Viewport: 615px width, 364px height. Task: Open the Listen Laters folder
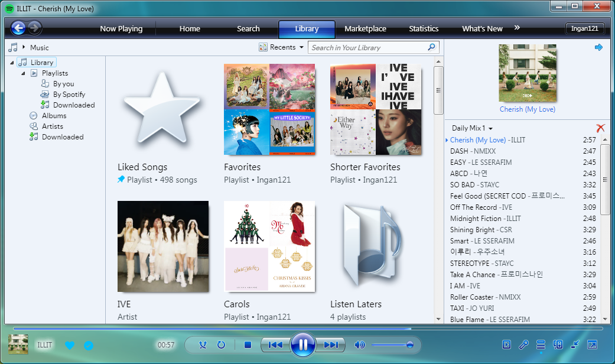[376, 261]
